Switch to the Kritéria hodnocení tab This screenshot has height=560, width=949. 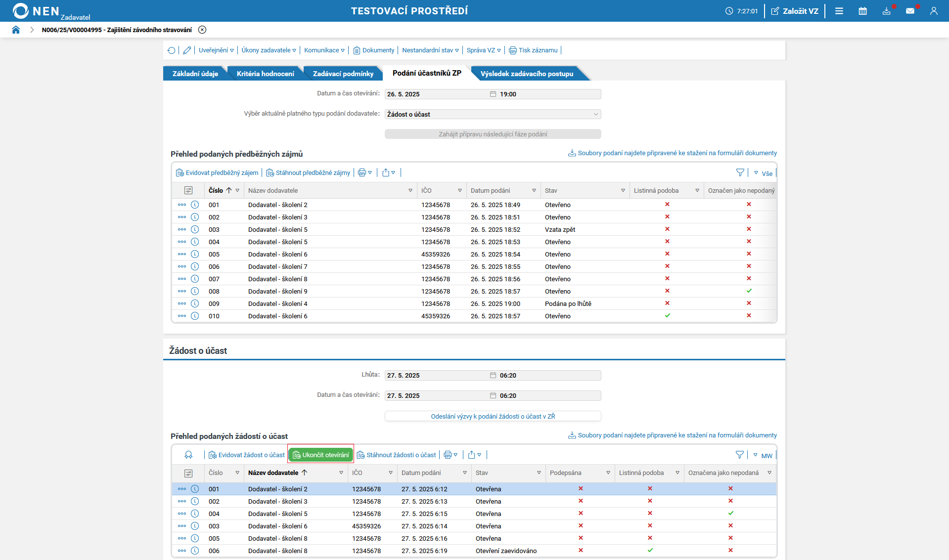point(265,74)
